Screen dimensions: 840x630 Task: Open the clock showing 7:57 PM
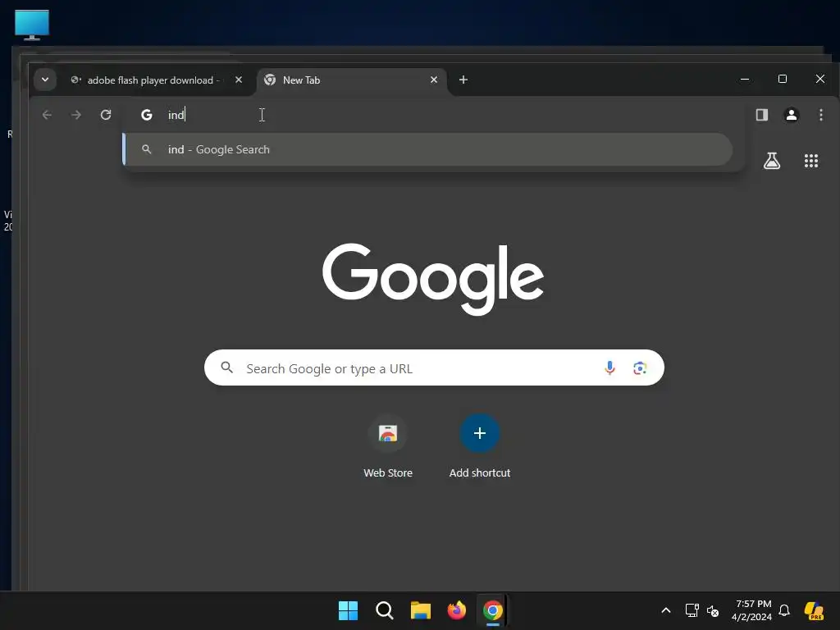click(752, 610)
